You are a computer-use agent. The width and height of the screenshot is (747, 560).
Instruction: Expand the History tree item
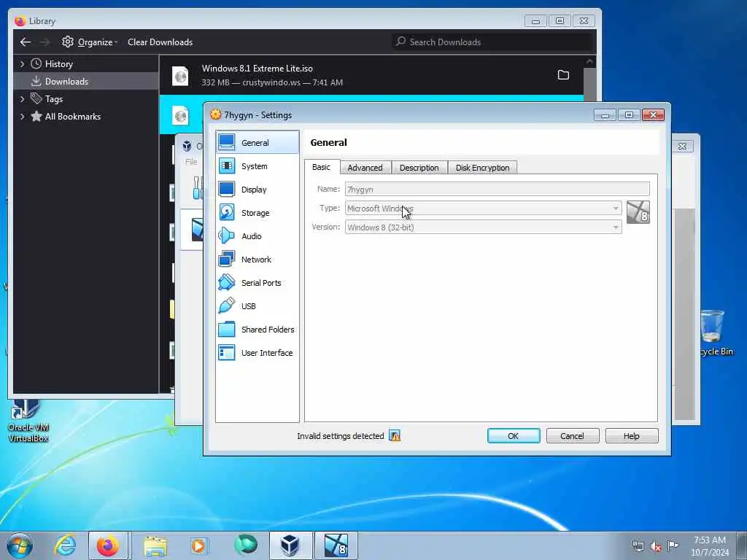pyautogui.click(x=22, y=64)
